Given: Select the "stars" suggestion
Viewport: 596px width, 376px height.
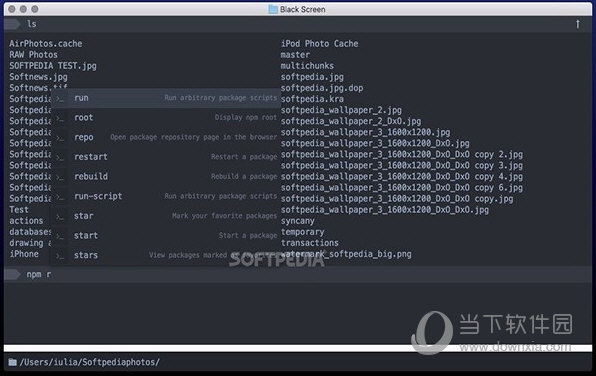Looking at the screenshot, I should (166, 255).
